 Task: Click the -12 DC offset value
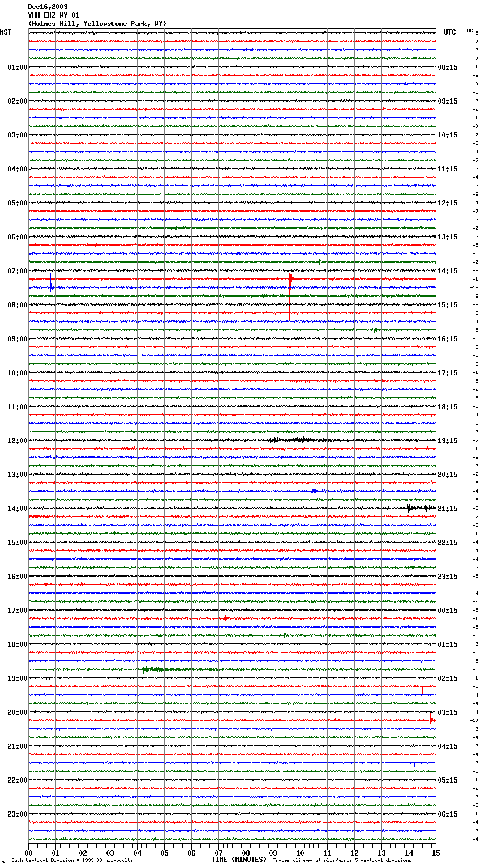tap(474, 287)
